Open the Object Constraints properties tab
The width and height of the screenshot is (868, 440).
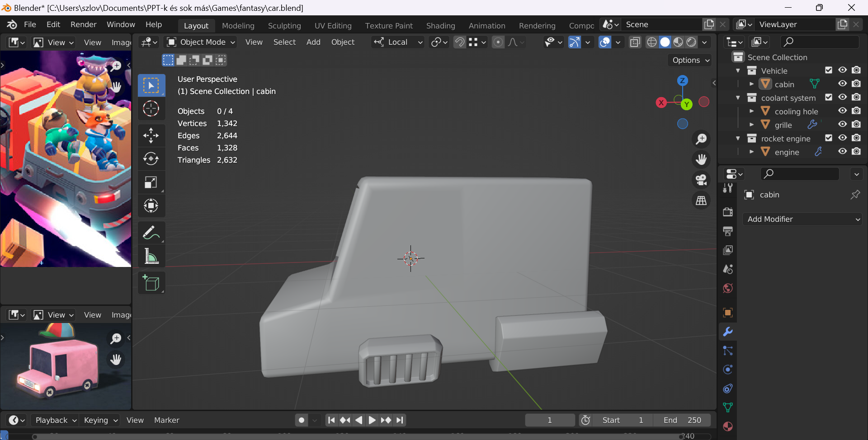tap(728, 389)
